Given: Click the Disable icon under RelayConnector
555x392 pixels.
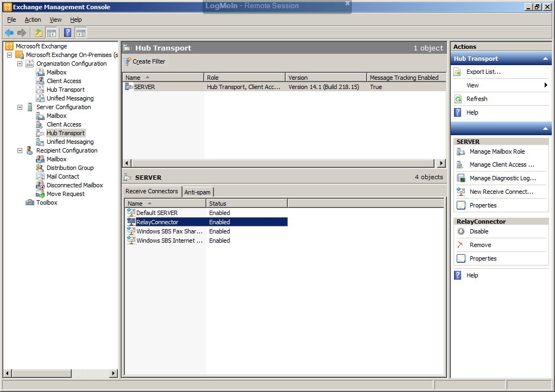Looking at the screenshot, I should click(461, 231).
